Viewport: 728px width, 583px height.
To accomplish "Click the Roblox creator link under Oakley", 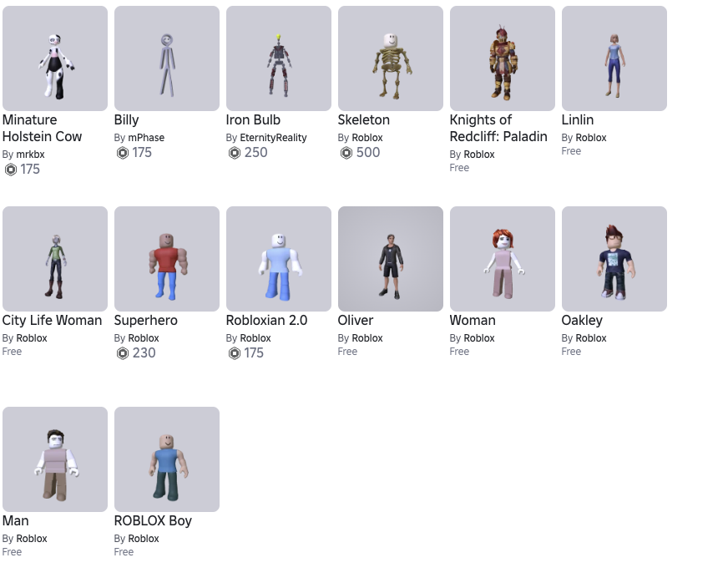I will [x=591, y=338].
